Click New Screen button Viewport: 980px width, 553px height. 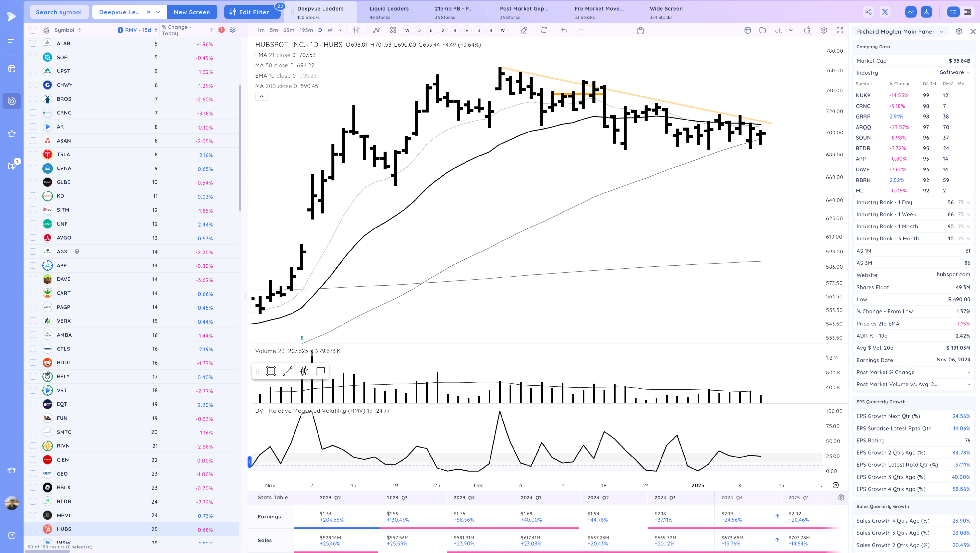[192, 12]
